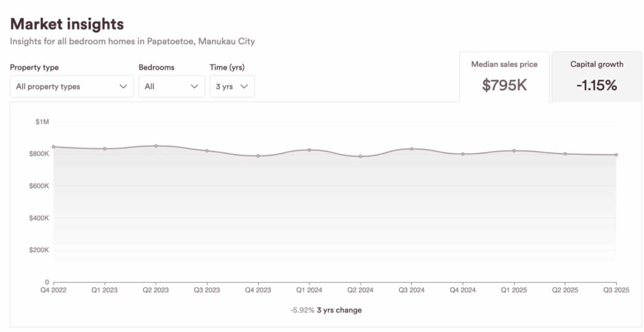
Task: Select the Q3 2023 chart marker
Action: (x=207, y=151)
